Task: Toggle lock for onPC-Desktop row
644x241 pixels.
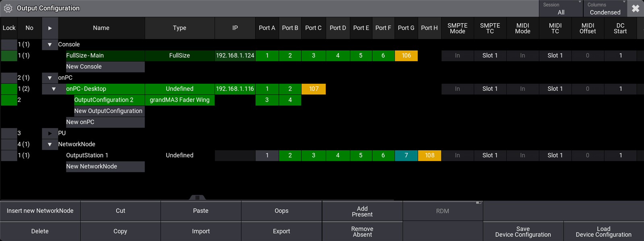Action: (9, 89)
